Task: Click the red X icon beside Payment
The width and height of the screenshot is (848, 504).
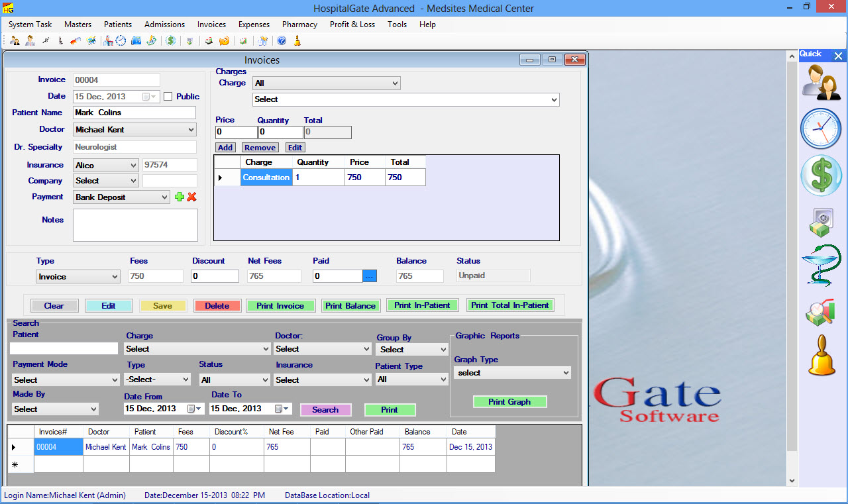Action: (x=192, y=197)
